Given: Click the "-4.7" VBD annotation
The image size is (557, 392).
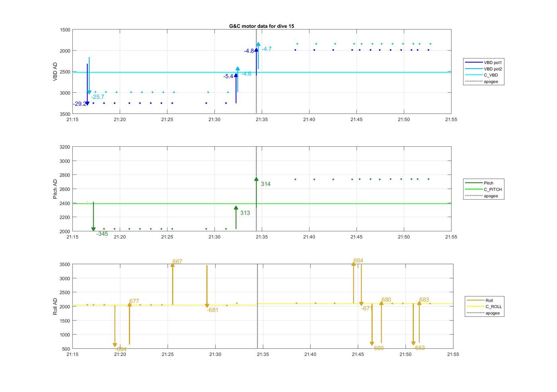Looking at the screenshot, I should click(x=267, y=49).
